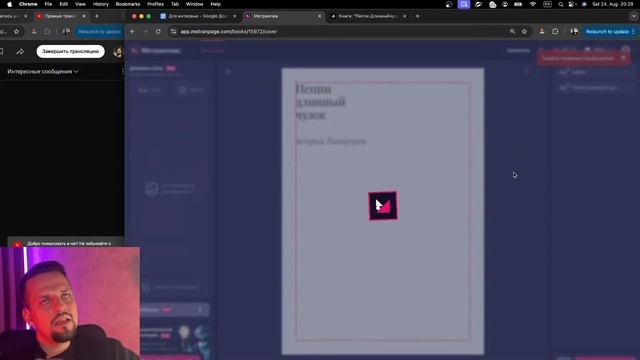The image size is (640, 360).
Task: Close the Книга Пеппи tab
Action: [404, 16]
